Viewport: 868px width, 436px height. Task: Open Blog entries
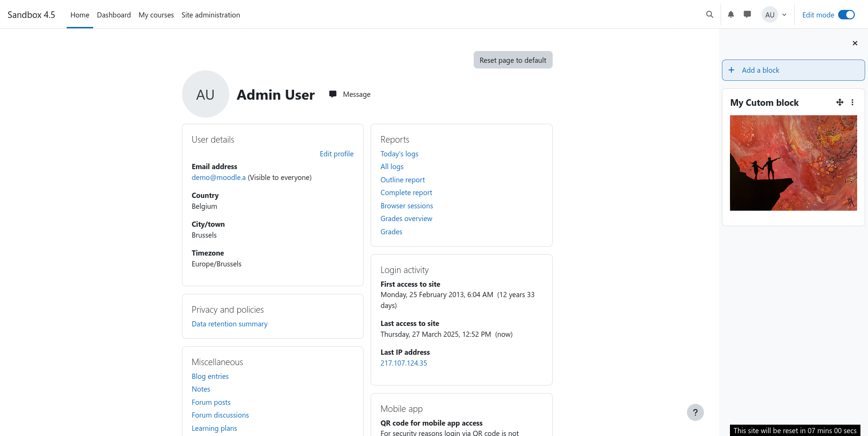[x=210, y=376]
